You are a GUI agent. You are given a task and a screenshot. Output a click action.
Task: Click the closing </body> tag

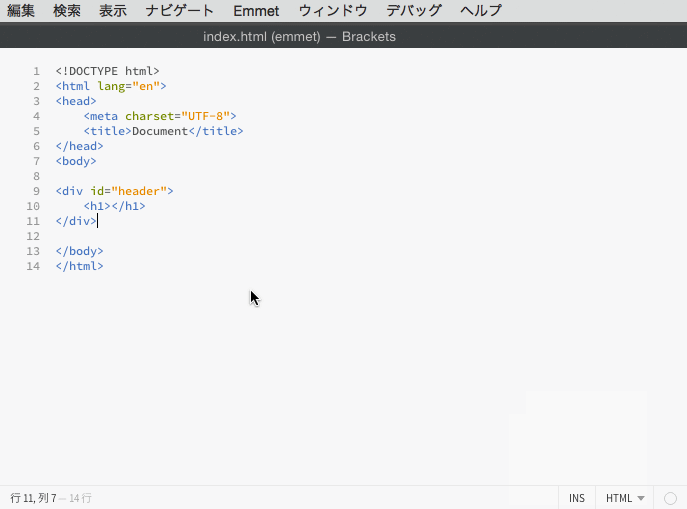tap(79, 251)
